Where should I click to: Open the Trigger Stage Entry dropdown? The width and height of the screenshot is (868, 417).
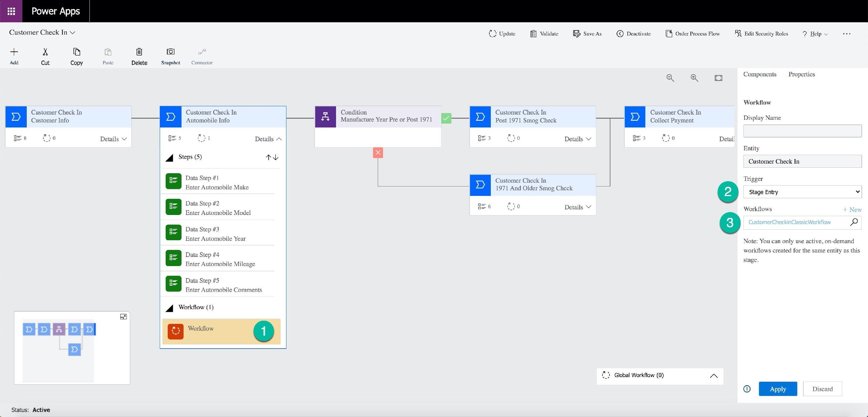(x=802, y=192)
